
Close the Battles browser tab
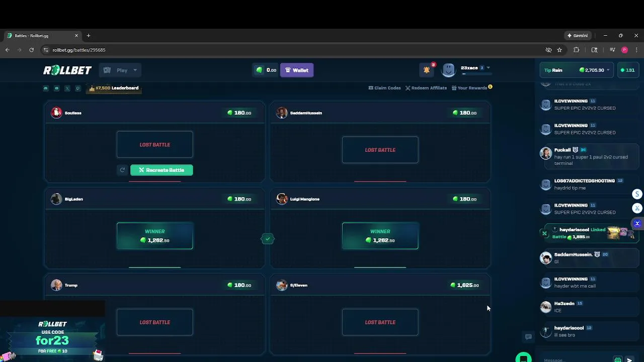click(x=76, y=36)
